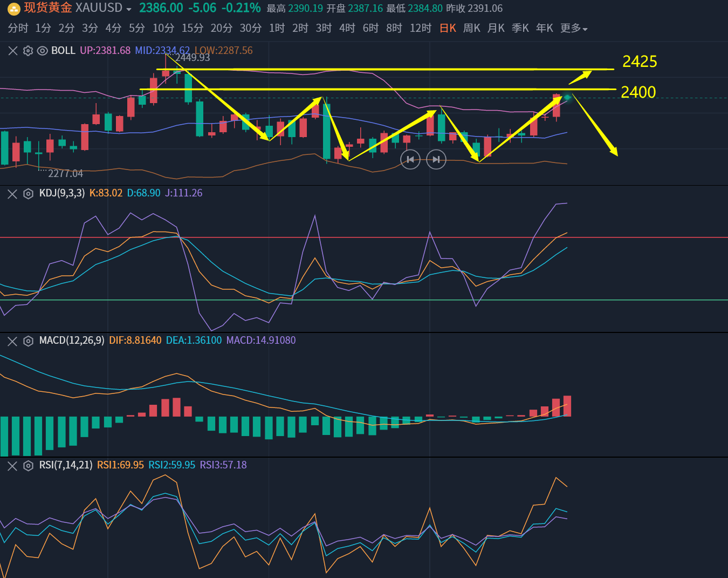
Task: Select the 2分 timeframe
Action: pos(66,28)
